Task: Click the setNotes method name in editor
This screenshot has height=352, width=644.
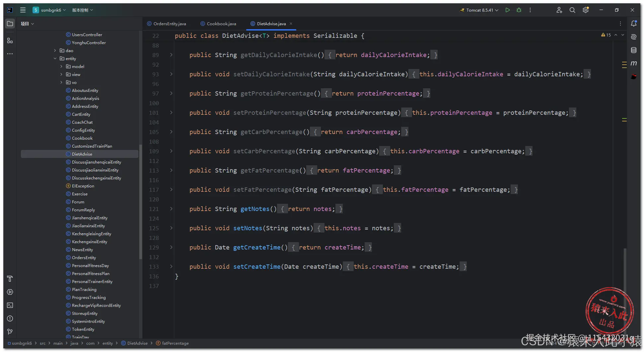Action: click(248, 228)
